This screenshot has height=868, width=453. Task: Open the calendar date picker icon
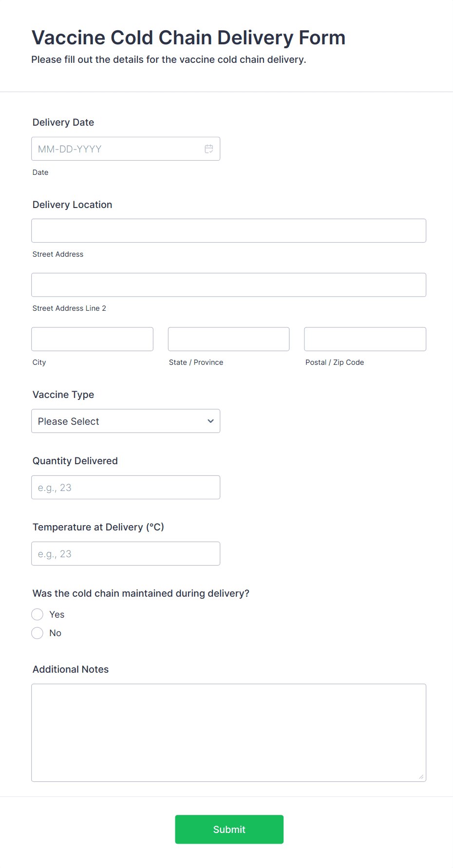[x=208, y=149]
